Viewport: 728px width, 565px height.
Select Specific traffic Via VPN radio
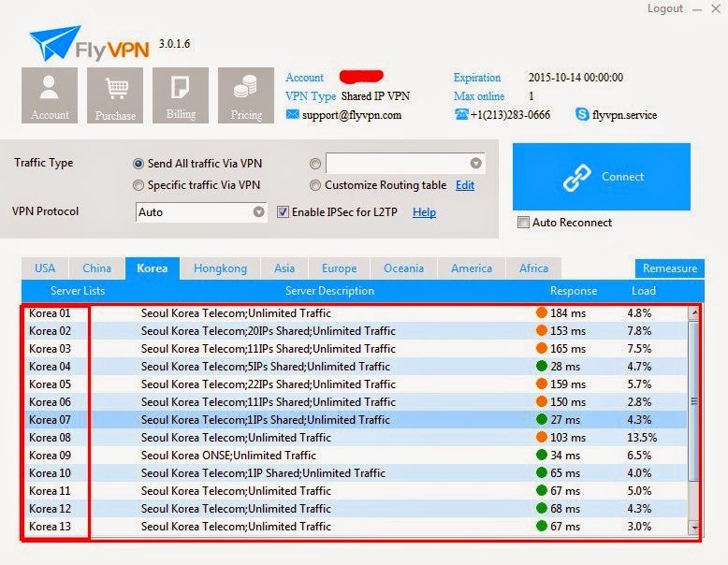pyautogui.click(x=138, y=185)
